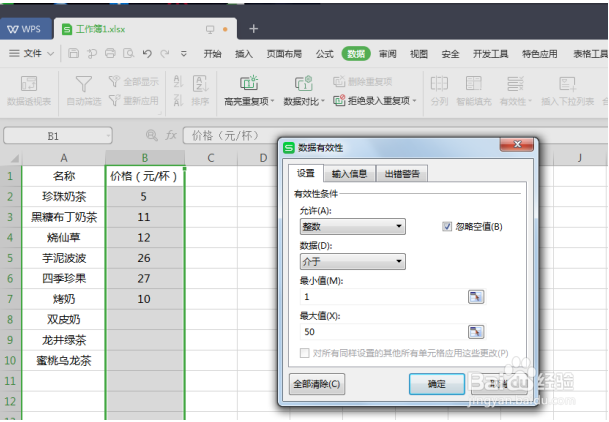Image resolution: width=609 pixels, height=422 pixels.
Task: Switch to the 视图 ribbon tab
Action: [x=419, y=54]
